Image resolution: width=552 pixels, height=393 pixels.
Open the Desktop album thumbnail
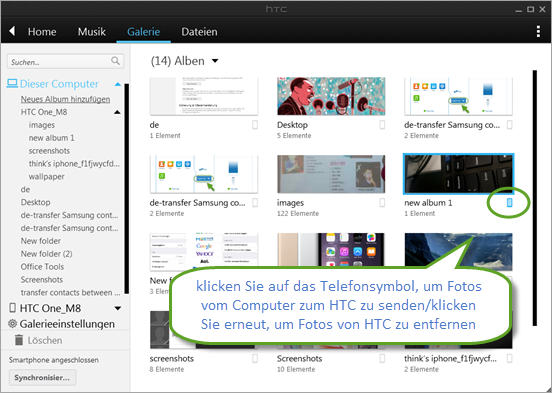pos(331,96)
